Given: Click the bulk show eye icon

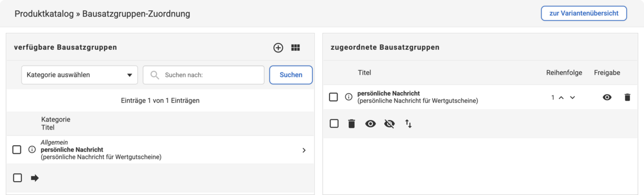Looking at the screenshot, I should point(370,124).
